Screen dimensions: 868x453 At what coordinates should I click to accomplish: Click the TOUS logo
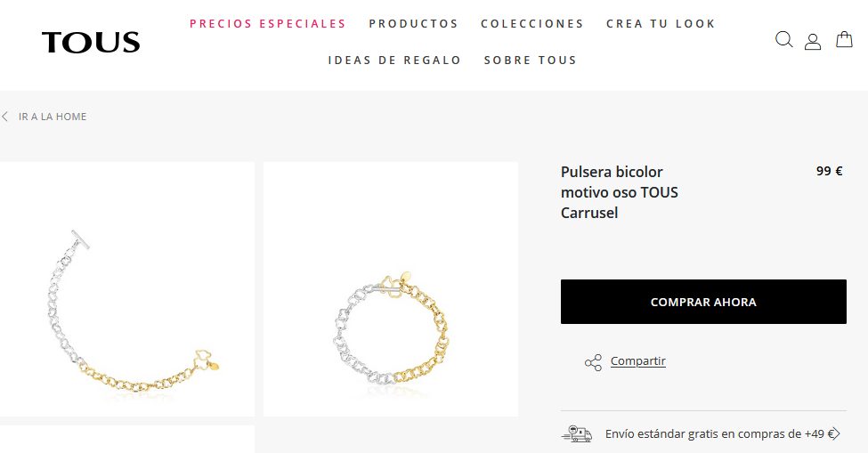[x=91, y=43]
